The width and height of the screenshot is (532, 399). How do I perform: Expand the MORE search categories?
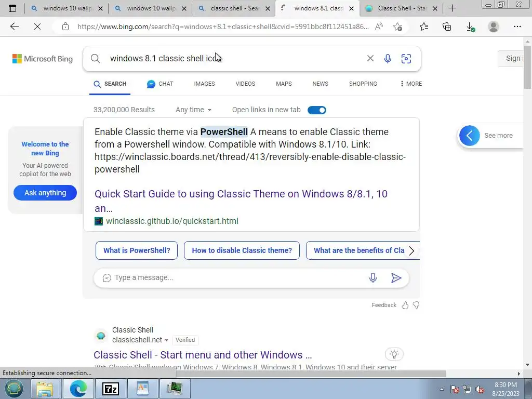coord(411,84)
